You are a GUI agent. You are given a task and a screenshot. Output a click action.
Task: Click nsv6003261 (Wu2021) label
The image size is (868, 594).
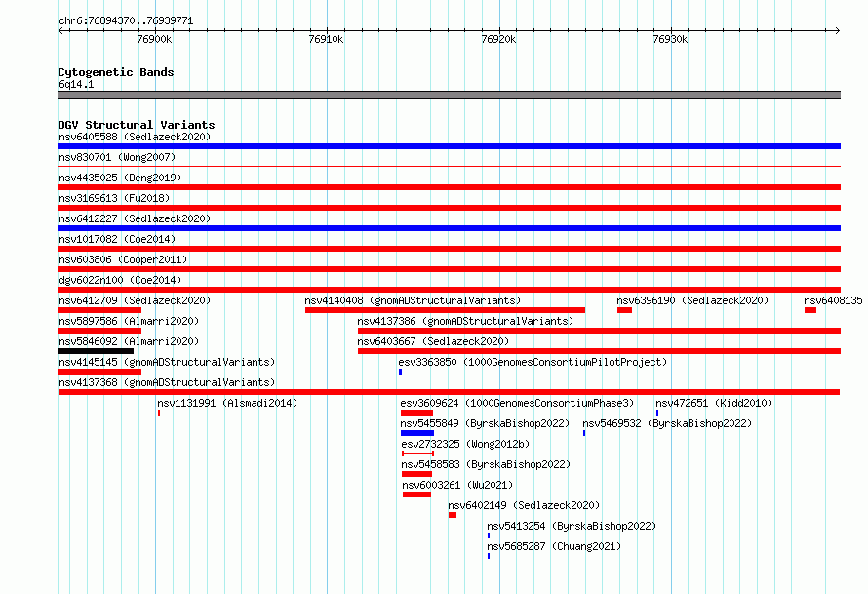coord(457,485)
